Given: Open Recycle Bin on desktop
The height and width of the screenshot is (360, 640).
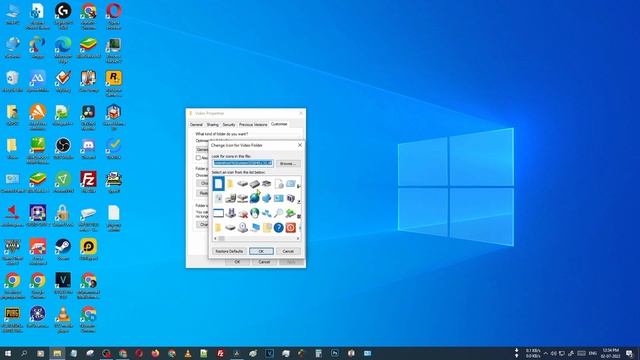Looking at the screenshot, I should pos(12,81).
